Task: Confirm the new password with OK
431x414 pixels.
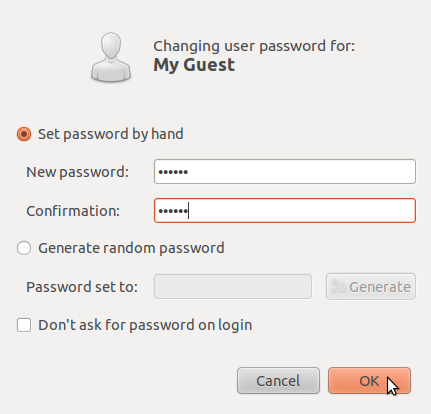Action: (x=369, y=381)
